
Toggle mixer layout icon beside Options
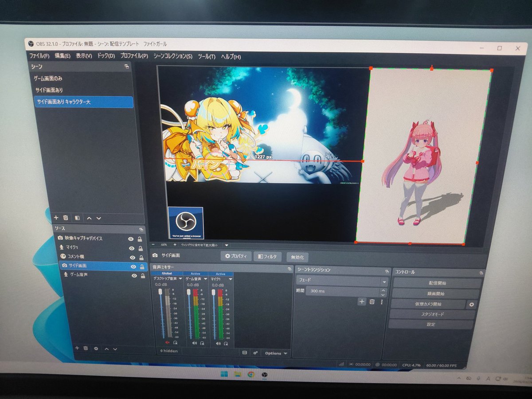pyautogui.click(x=245, y=352)
